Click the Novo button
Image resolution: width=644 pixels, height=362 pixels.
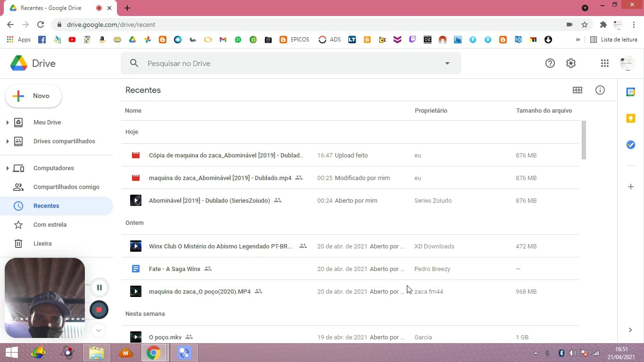pos(33,96)
